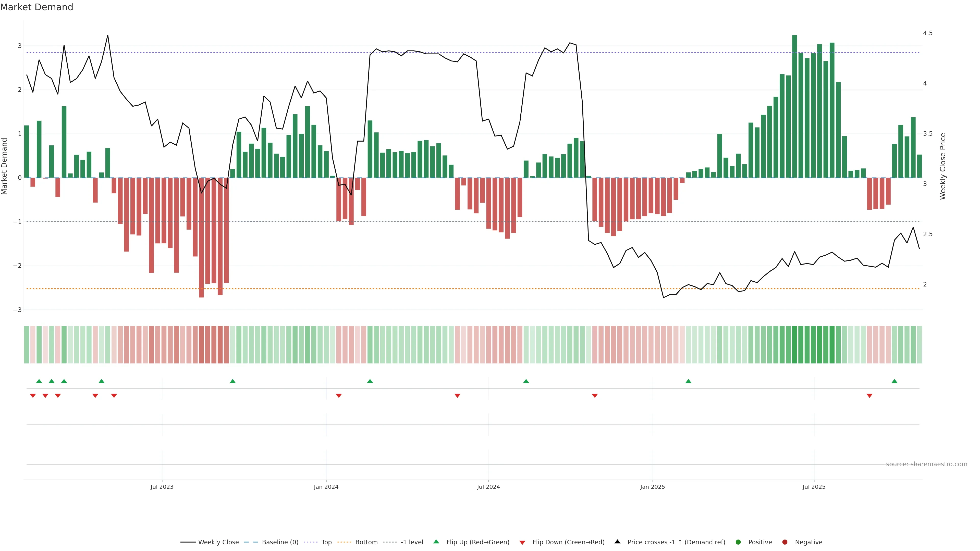Click the orange Bottom legend line icon
The height and width of the screenshot is (551, 980).
[x=345, y=542]
